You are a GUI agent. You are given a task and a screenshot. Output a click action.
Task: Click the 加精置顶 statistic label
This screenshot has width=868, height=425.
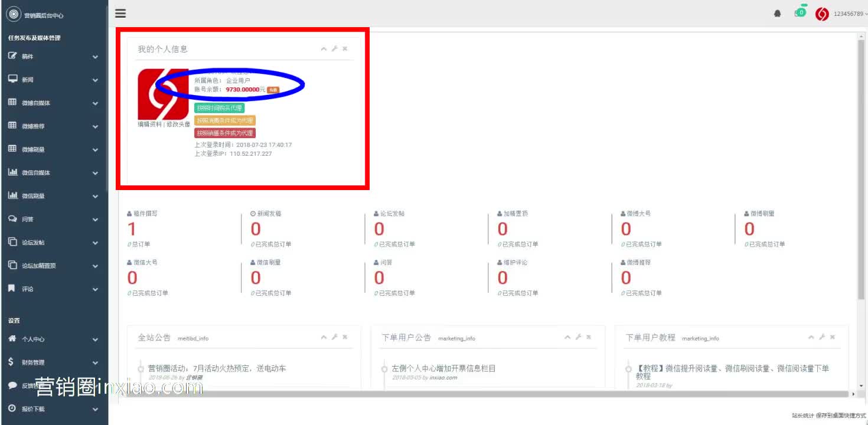click(515, 214)
